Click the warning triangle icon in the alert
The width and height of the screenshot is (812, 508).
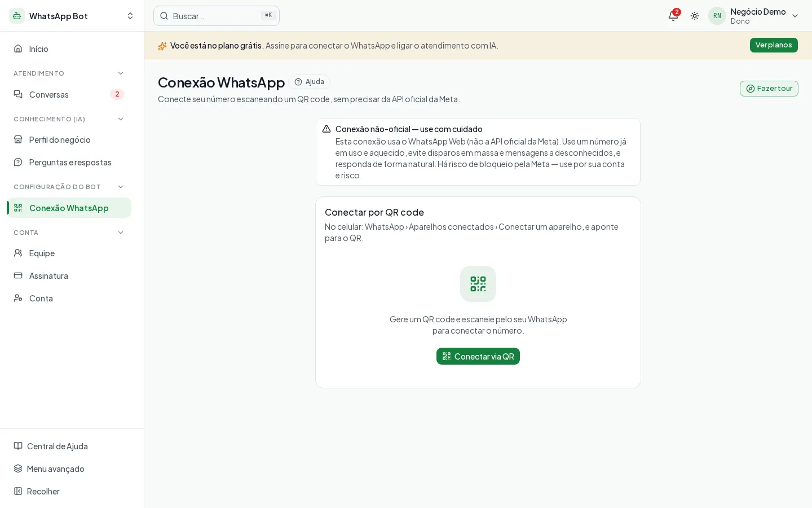(326, 129)
